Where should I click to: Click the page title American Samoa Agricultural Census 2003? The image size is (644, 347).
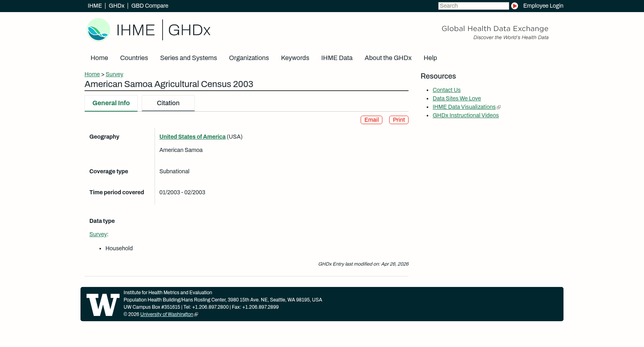coord(169,84)
